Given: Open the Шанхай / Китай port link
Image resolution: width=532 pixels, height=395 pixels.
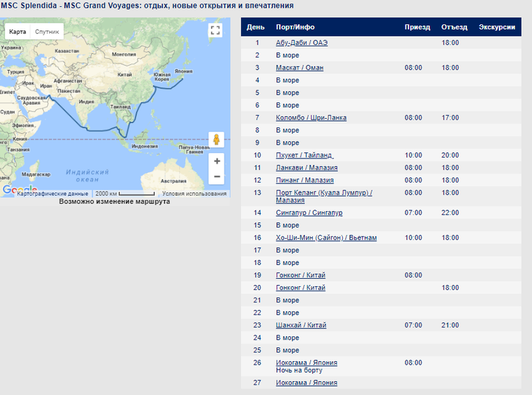Looking at the screenshot, I should (x=301, y=325).
